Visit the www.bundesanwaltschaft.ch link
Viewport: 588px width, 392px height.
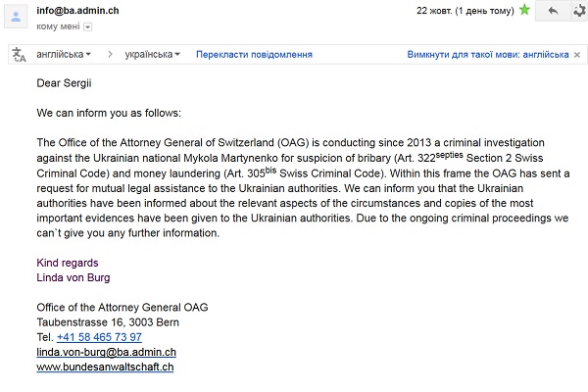pos(105,367)
